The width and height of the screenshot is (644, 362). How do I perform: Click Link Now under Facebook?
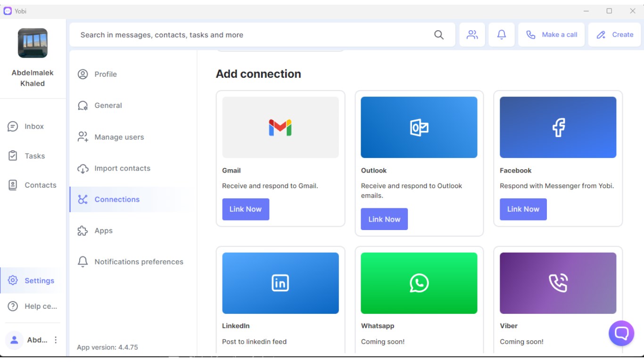523,209
